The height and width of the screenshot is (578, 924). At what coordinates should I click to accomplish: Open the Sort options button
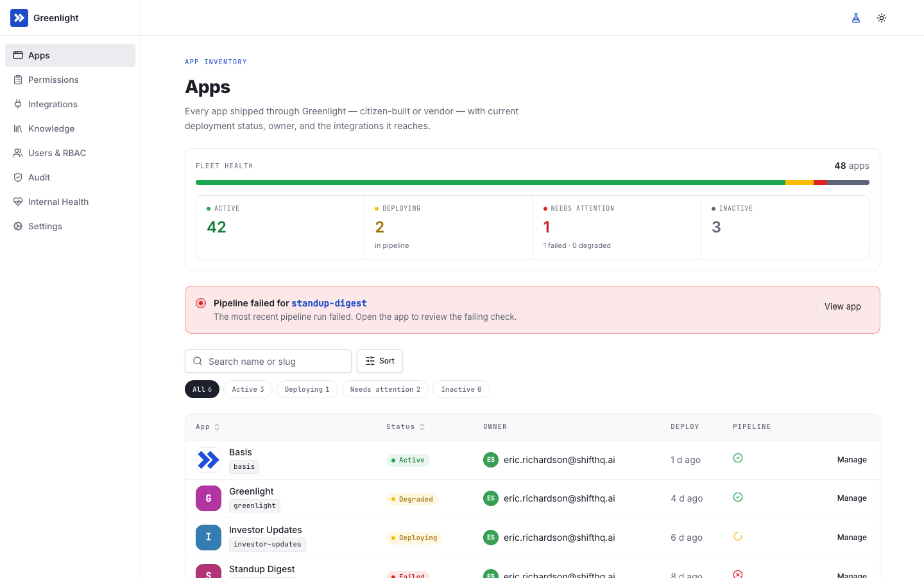click(380, 361)
